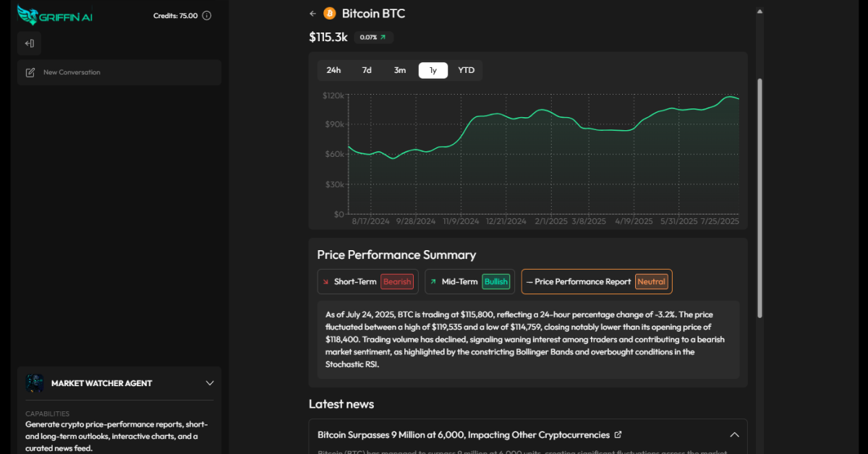The image size is (868, 454).
Task: Click the Market Watcher Agent avatar
Action: pyautogui.click(x=35, y=383)
